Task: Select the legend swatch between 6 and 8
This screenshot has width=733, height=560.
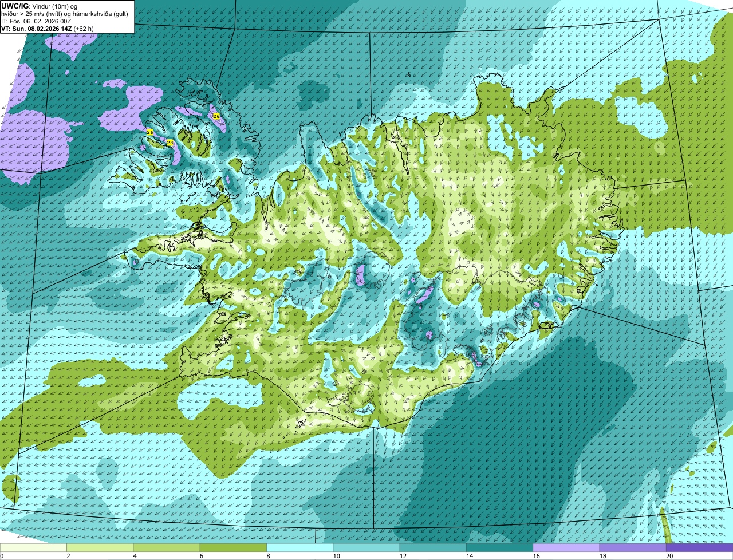Action: click(233, 548)
